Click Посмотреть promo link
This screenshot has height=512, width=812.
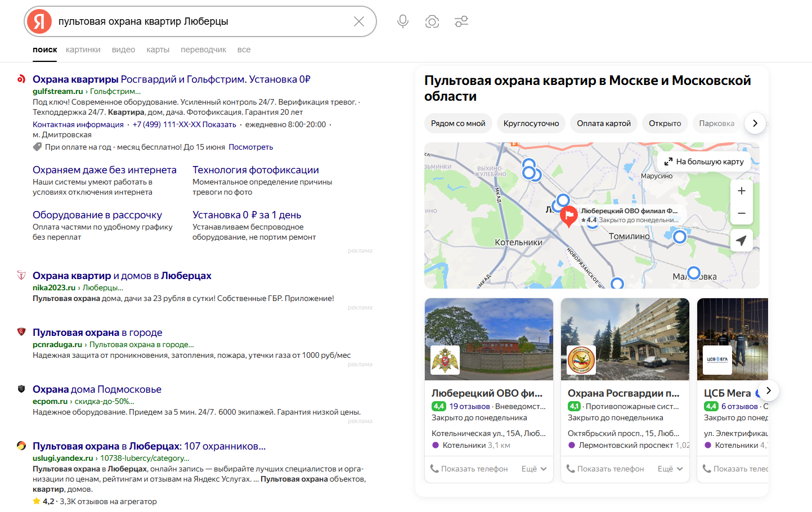[x=251, y=147]
